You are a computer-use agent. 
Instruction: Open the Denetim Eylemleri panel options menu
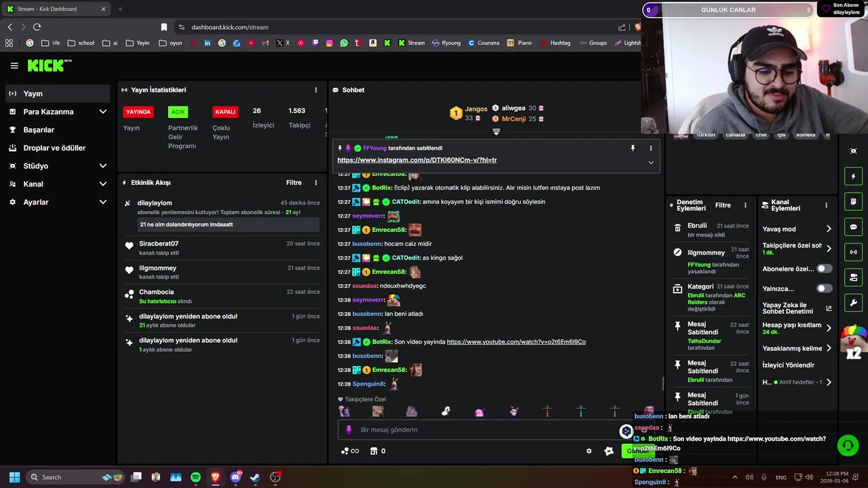tap(745, 205)
